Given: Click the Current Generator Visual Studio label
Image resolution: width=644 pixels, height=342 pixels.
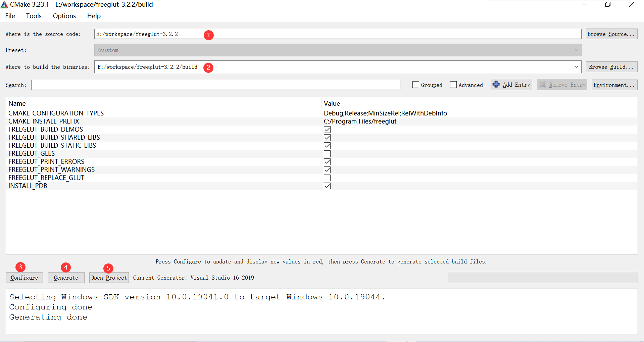Looking at the screenshot, I should [193, 278].
